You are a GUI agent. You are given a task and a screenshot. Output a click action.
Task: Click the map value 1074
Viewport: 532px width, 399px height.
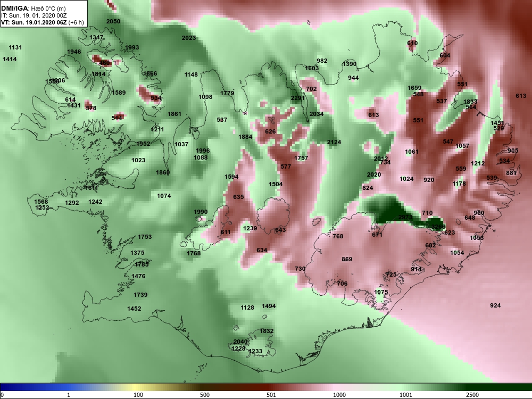coord(164,196)
